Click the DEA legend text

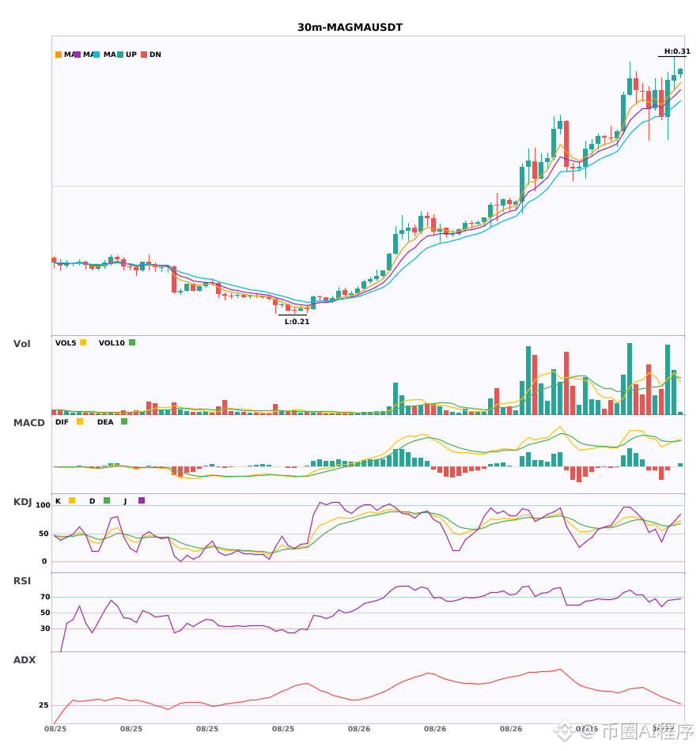(x=105, y=422)
